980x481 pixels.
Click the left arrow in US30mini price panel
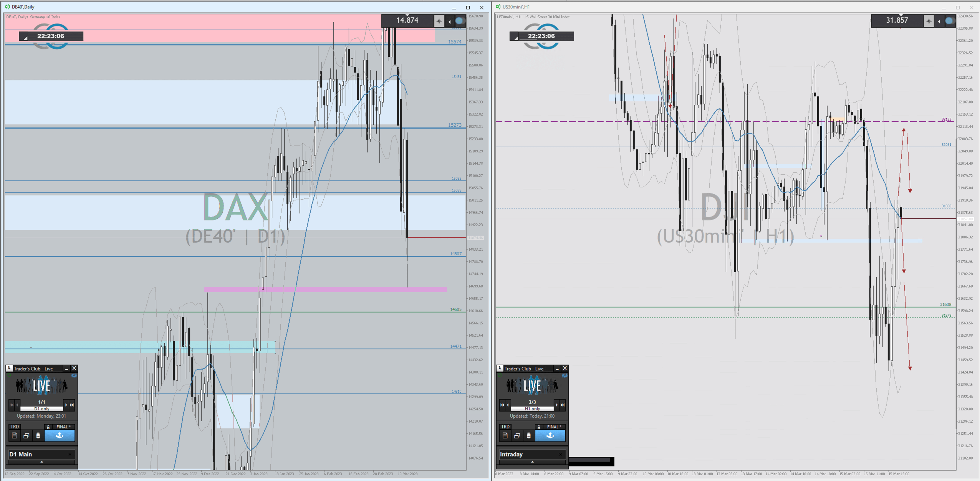point(940,21)
